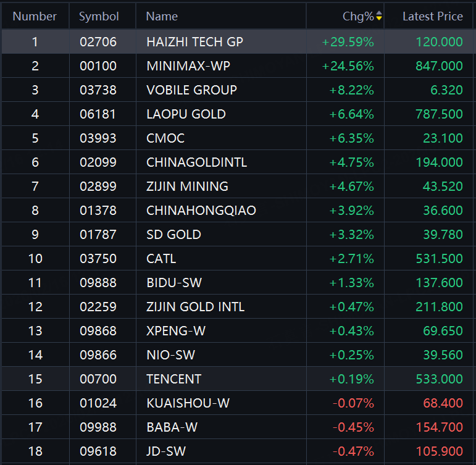Image resolution: width=476 pixels, height=465 pixels.
Task: Sort the list by Name header
Action: tap(162, 17)
